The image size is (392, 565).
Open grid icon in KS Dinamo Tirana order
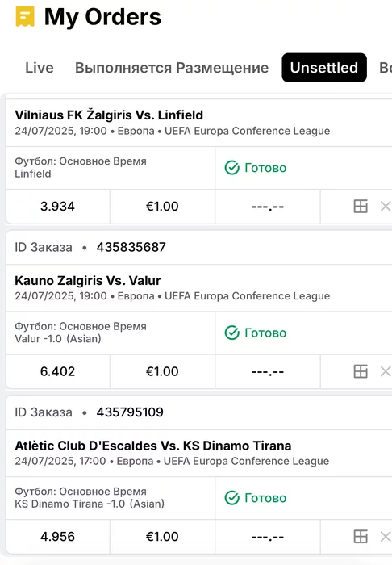point(361,537)
